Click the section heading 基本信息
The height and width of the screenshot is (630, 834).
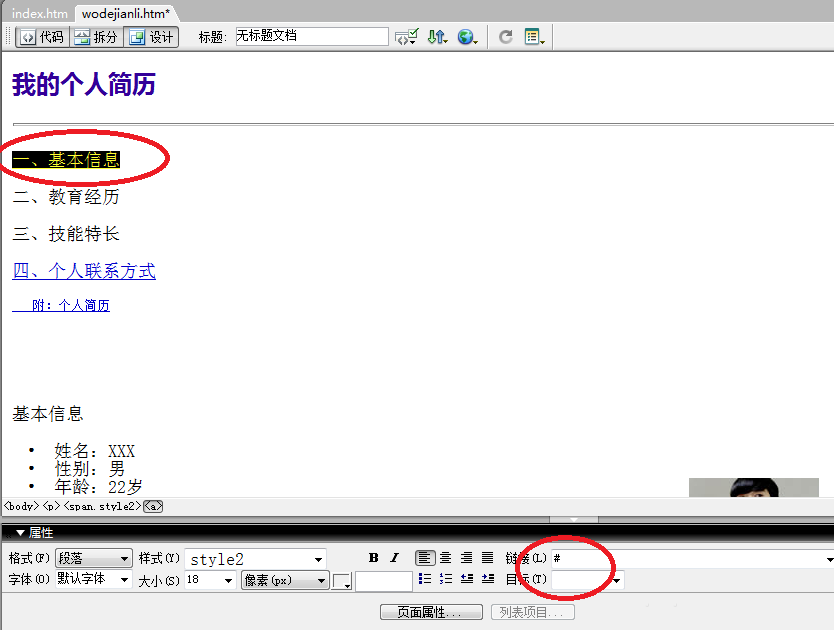(48, 414)
